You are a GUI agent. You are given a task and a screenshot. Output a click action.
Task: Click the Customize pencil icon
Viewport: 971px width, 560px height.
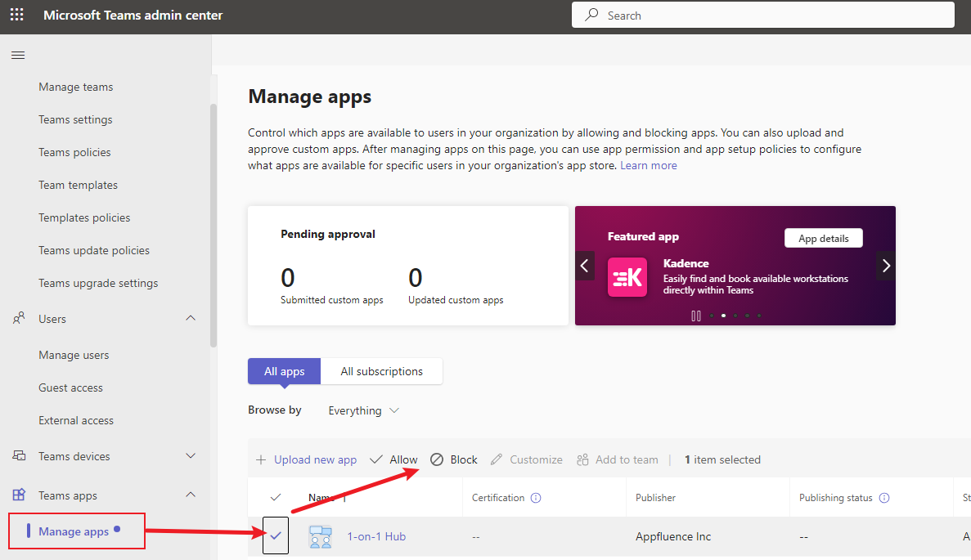(x=496, y=459)
